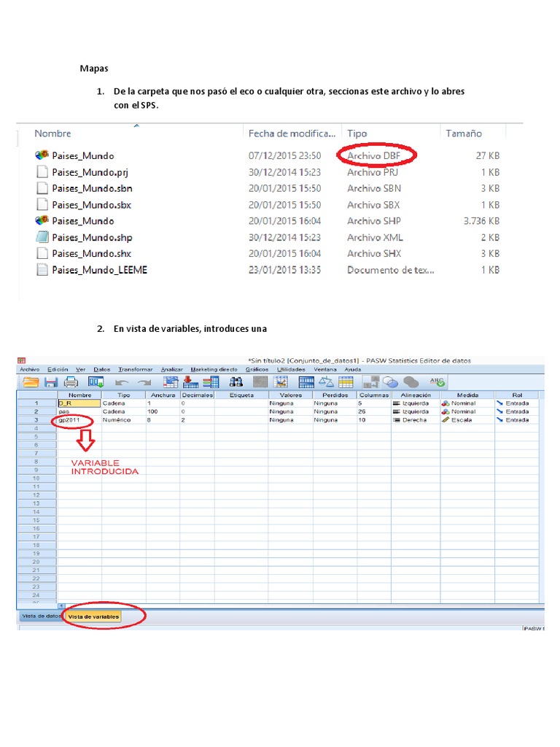Click the Open file folder icon in toolbar

pos(31,382)
